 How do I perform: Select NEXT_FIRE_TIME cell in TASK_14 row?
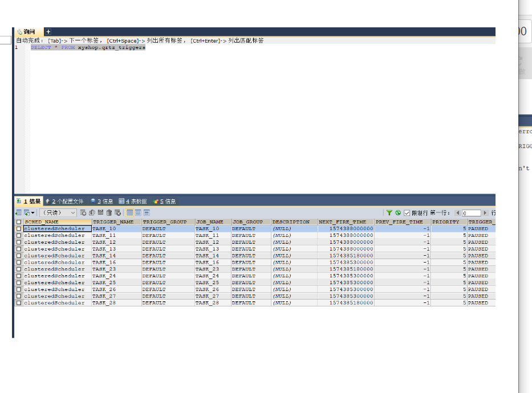coord(346,256)
